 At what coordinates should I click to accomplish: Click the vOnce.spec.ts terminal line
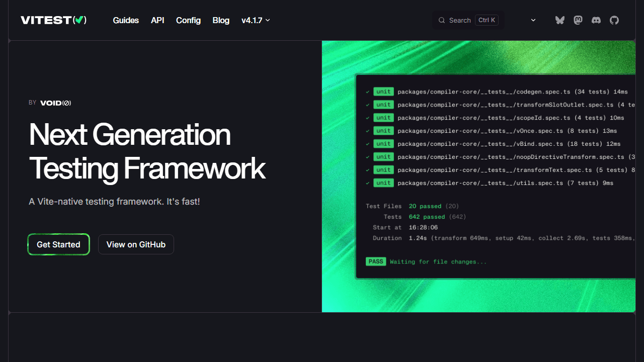(492, 131)
